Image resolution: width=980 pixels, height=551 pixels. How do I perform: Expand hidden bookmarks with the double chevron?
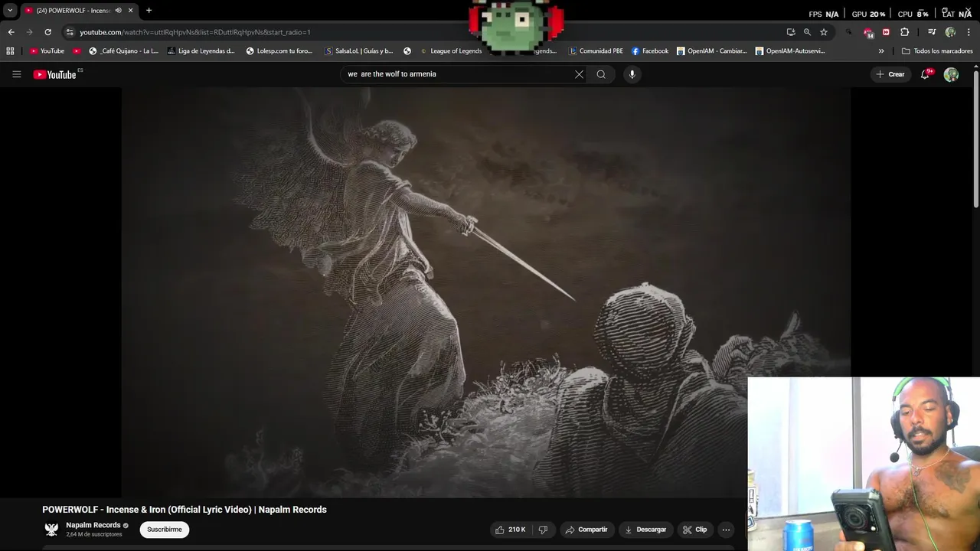(x=881, y=51)
